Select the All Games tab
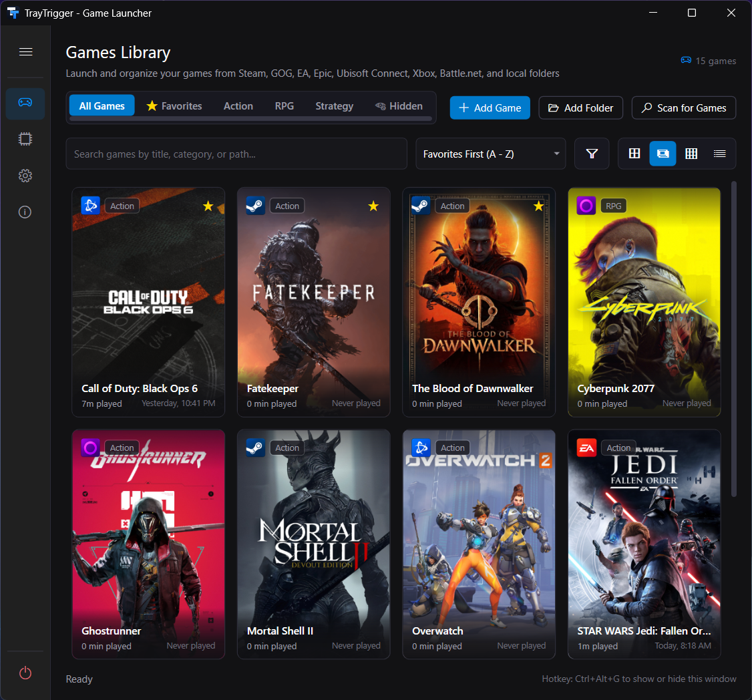752x700 pixels. point(102,106)
